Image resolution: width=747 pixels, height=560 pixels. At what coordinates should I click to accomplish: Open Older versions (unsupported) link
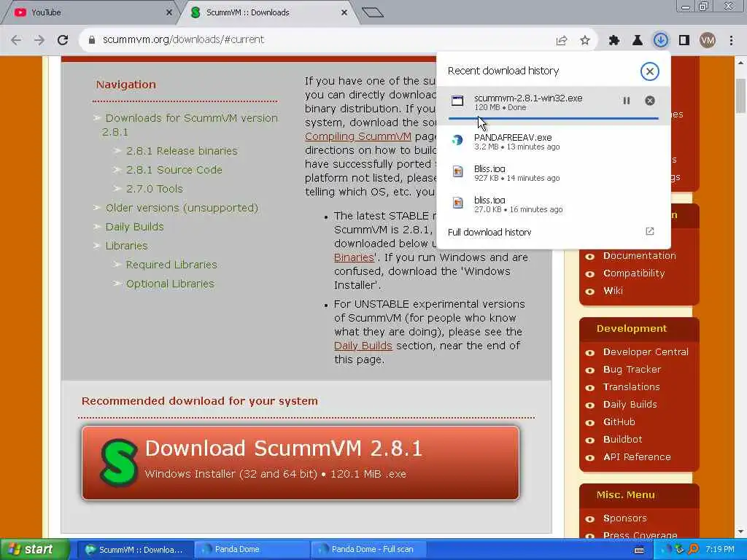(x=182, y=208)
